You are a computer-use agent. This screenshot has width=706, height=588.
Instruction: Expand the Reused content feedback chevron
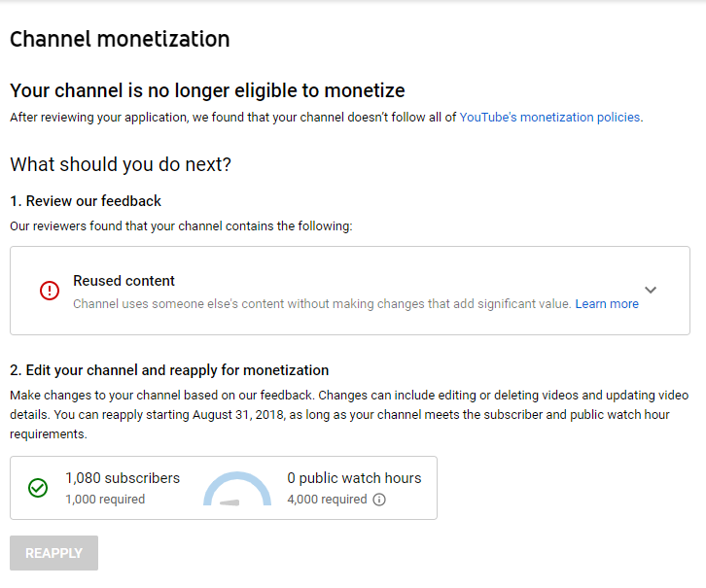651,290
